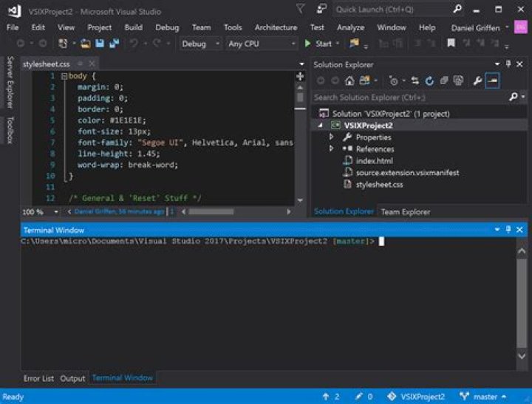Click the Collapse All icon in Solution Explorer

click(x=444, y=81)
